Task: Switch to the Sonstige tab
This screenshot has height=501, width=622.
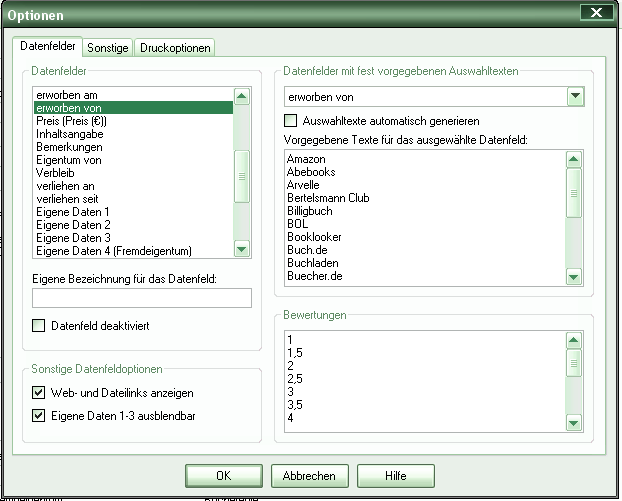Action: click(x=107, y=48)
